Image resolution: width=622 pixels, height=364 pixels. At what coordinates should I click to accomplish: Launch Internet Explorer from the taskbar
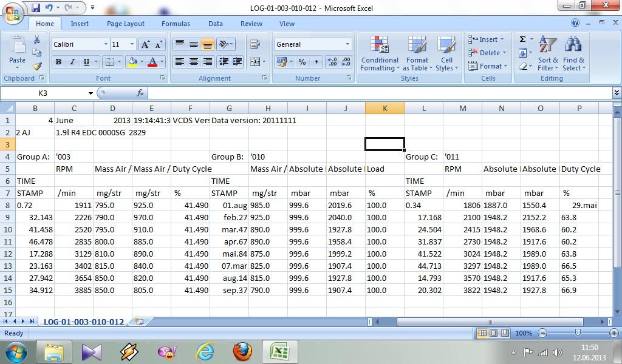[205, 352]
